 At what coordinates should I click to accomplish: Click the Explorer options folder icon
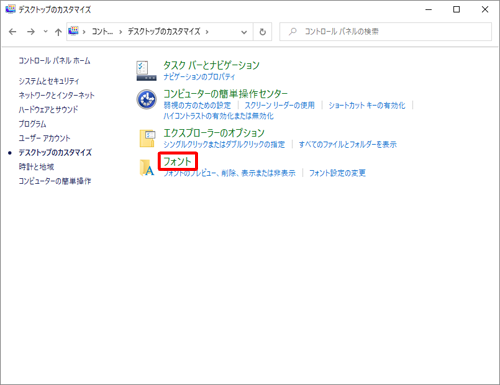pyautogui.click(x=147, y=138)
